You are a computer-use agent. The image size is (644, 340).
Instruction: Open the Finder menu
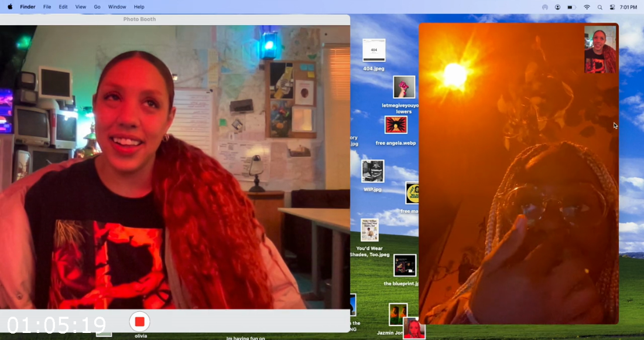[x=28, y=7]
